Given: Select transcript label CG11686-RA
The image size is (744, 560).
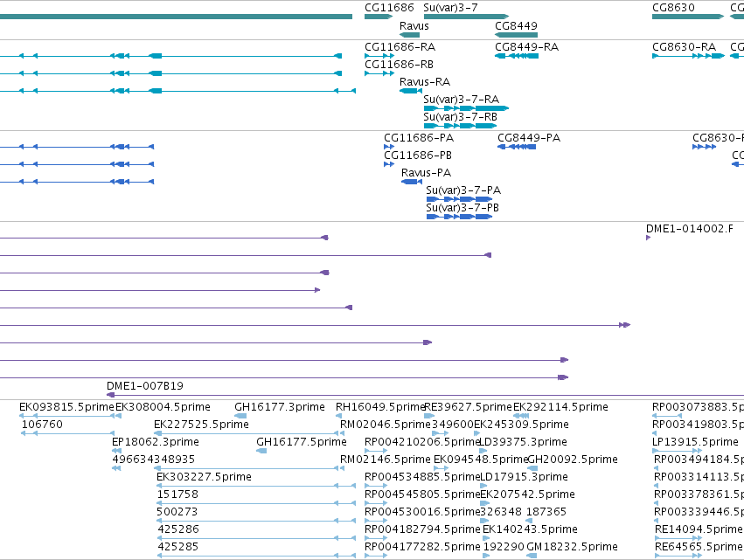Looking at the screenshot, I should [x=400, y=47].
